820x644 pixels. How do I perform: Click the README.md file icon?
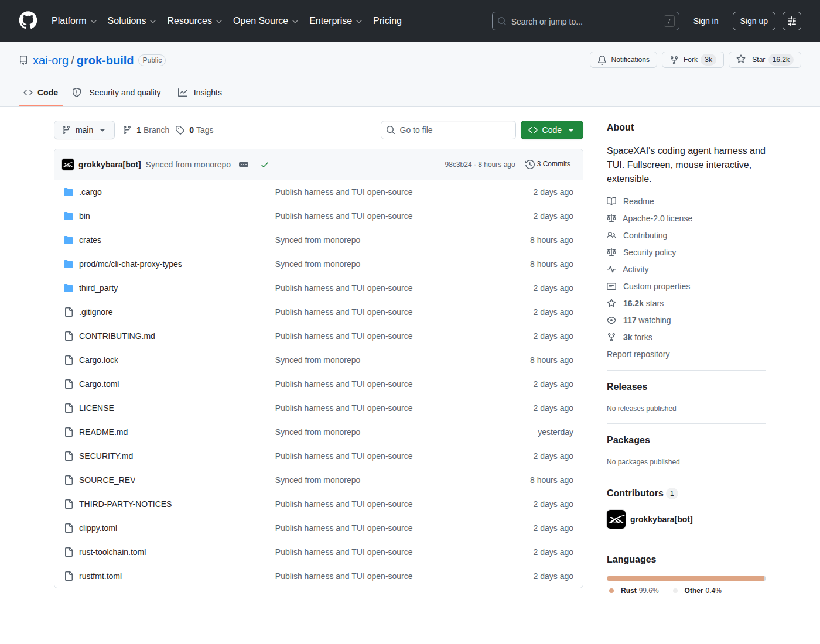(69, 432)
